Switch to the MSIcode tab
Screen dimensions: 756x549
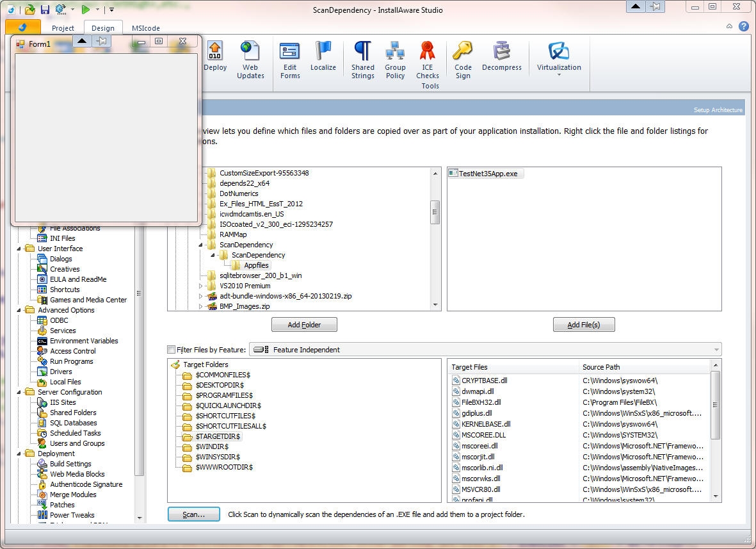(145, 28)
